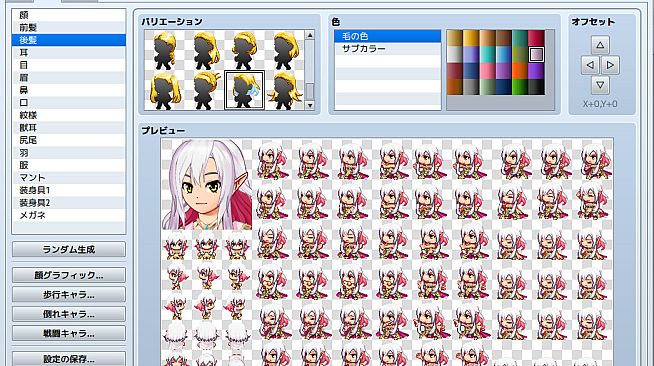Click the variation list scroll-up arrow

pos(309,35)
